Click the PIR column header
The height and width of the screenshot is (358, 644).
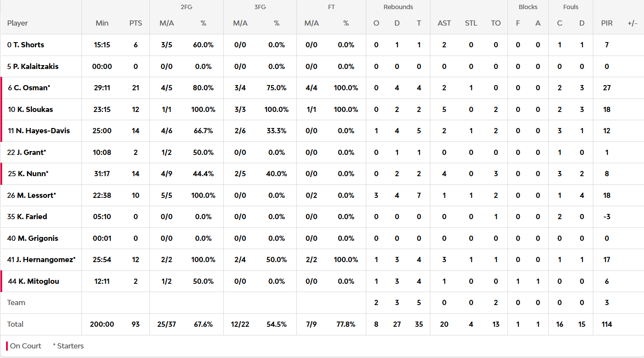[x=607, y=23]
